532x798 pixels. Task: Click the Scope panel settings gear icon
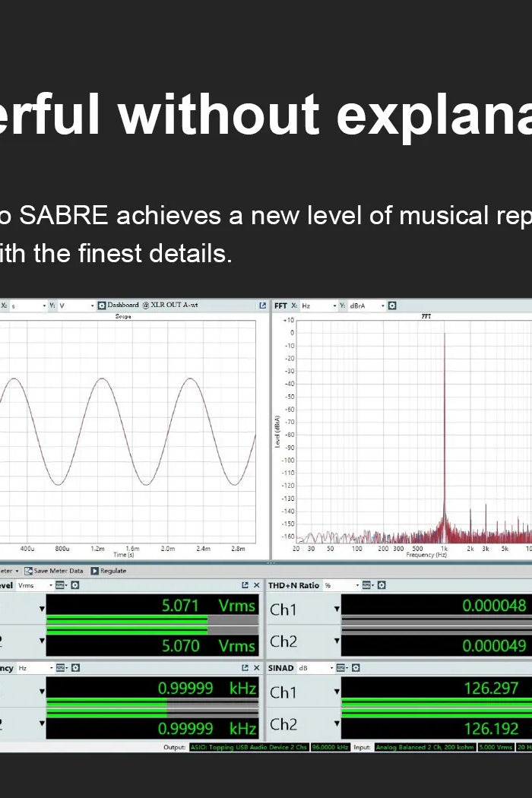(x=102, y=306)
